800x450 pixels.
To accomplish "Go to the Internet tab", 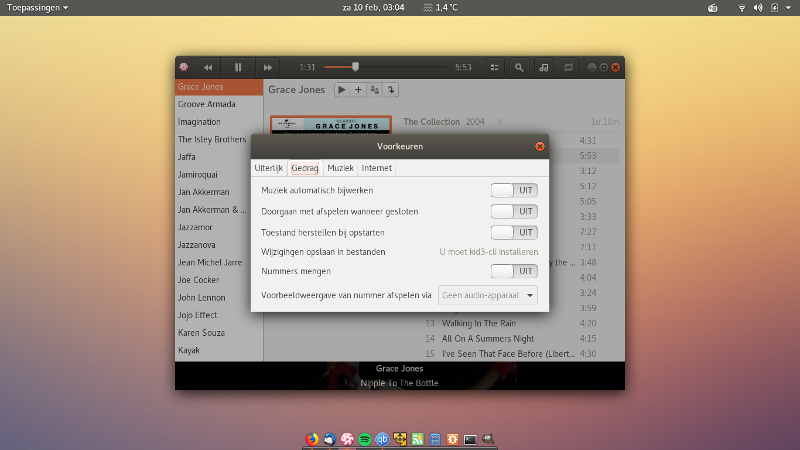I will [x=377, y=168].
